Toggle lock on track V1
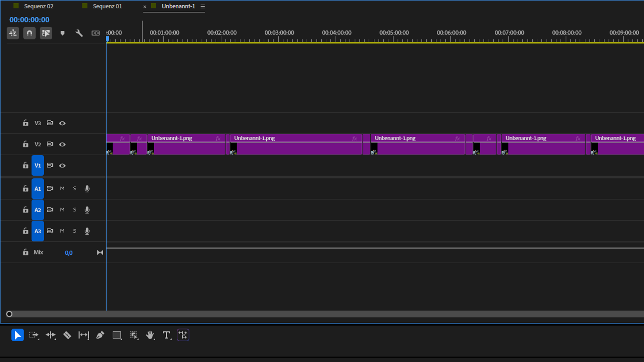This screenshot has height=362, width=644. 25,165
